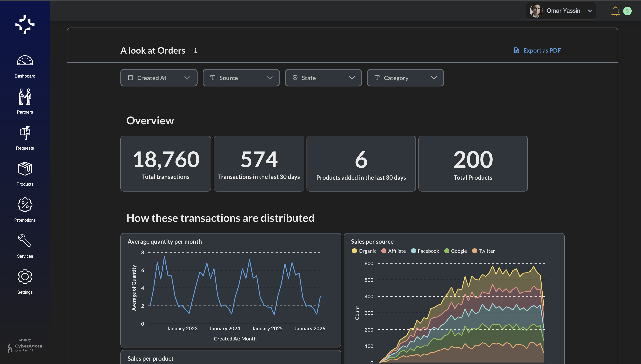Click Google green legend swatch
641x364 pixels.
pyautogui.click(x=447, y=251)
